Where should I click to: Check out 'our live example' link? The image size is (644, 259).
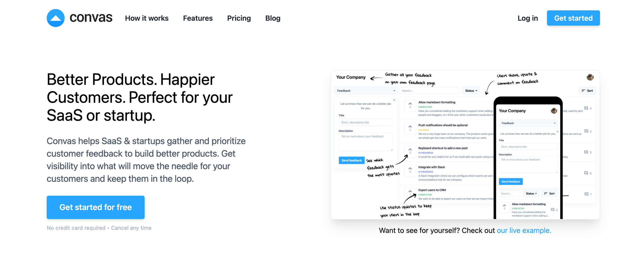pyautogui.click(x=524, y=230)
